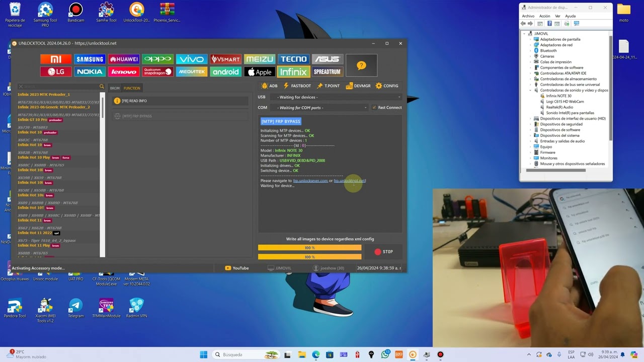
Task: Pick the Huawei brand tile
Action: point(124,59)
